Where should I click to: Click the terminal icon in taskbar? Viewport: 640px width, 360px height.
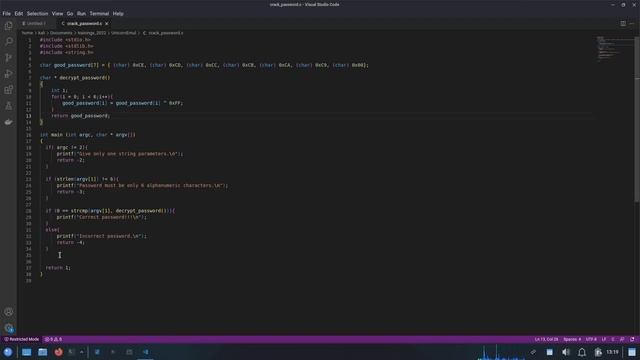coord(72,352)
